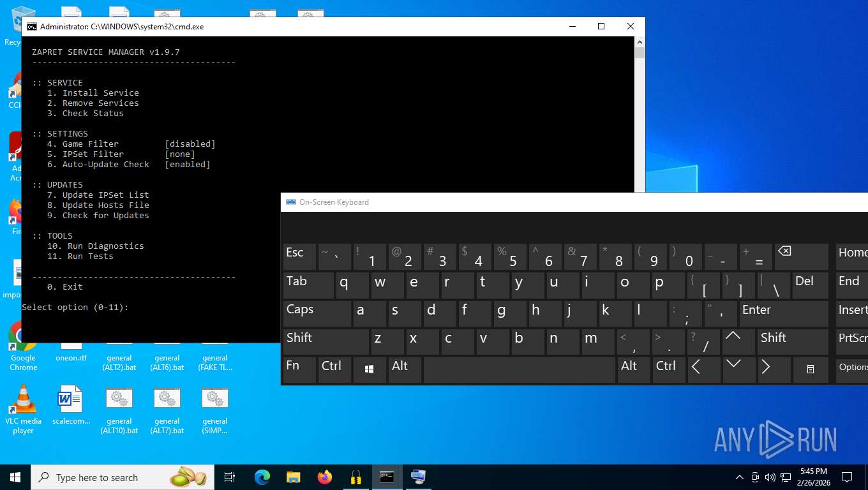
Task: Select the general (ALT10).bat desktop file
Action: click(119, 410)
